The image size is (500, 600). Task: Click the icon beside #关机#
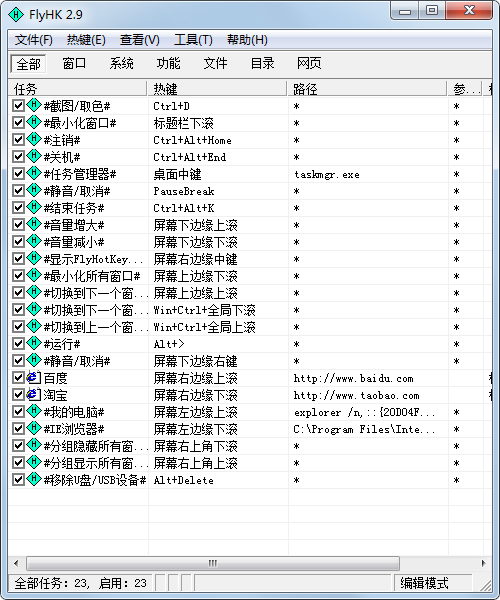click(x=34, y=156)
